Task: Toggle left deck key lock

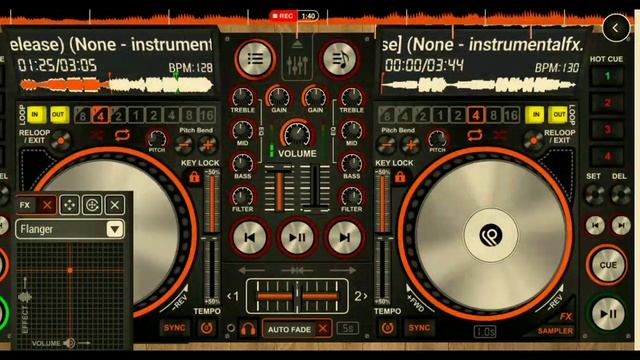Action: [194, 177]
